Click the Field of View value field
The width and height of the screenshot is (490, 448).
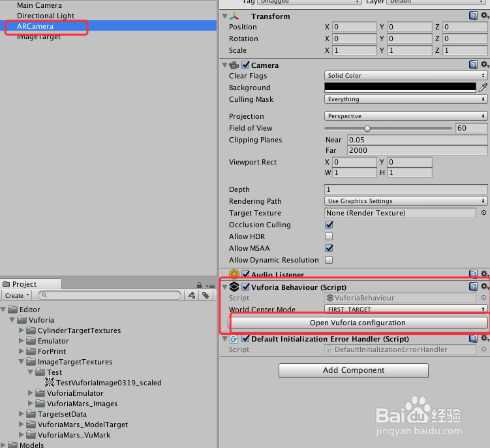click(x=471, y=128)
